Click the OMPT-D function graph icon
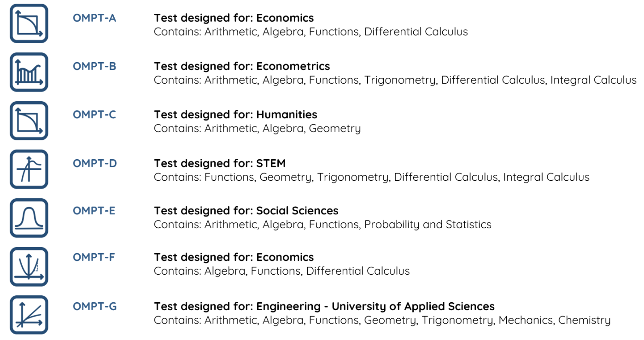644x340 pixels. tap(29, 169)
